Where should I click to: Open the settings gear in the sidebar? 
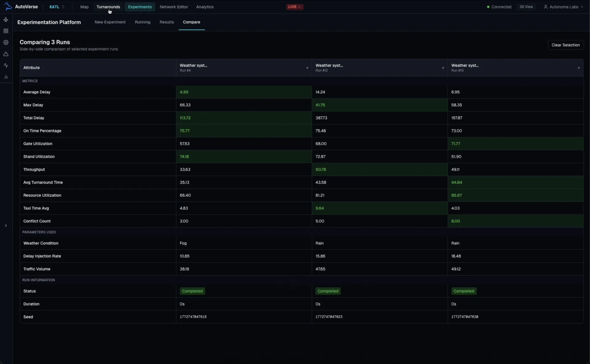[x=6, y=42]
